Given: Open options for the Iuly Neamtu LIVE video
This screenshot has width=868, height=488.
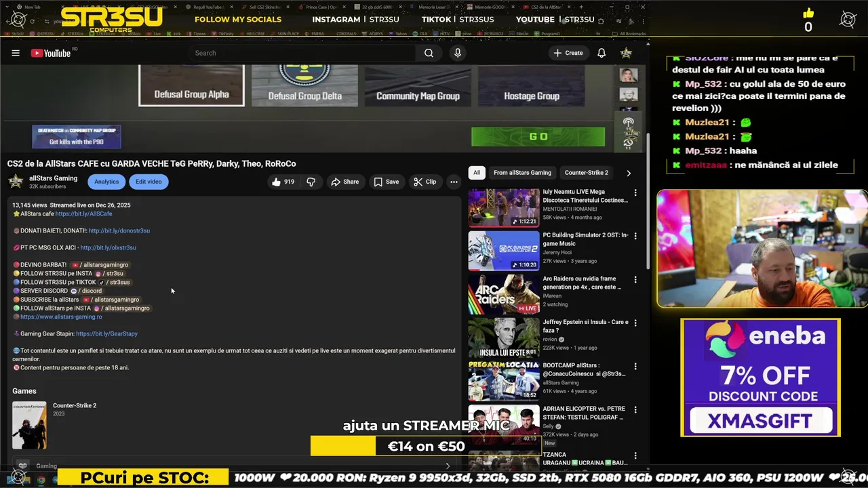Looking at the screenshot, I should [x=635, y=192].
